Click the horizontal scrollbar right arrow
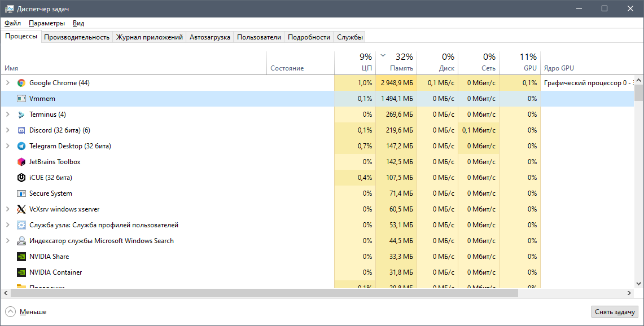This screenshot has height=326, width=644. pyautogui.click(x=629, y=293)
